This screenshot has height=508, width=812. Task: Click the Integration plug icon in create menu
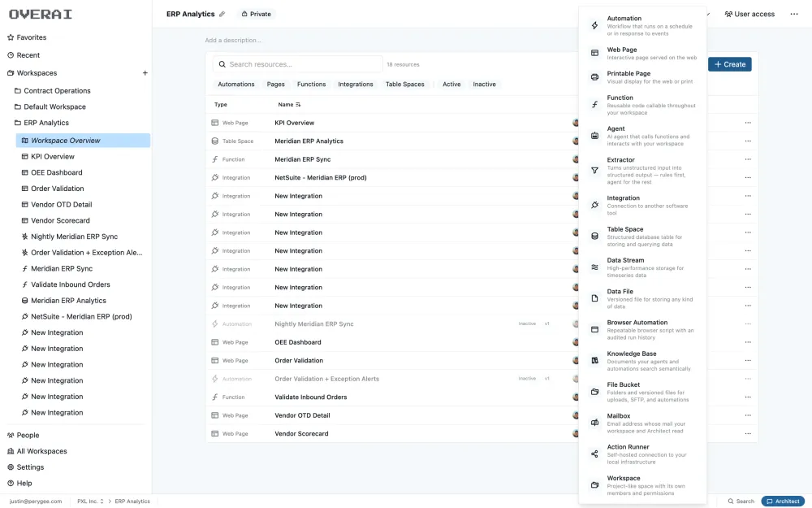[594, 205]
